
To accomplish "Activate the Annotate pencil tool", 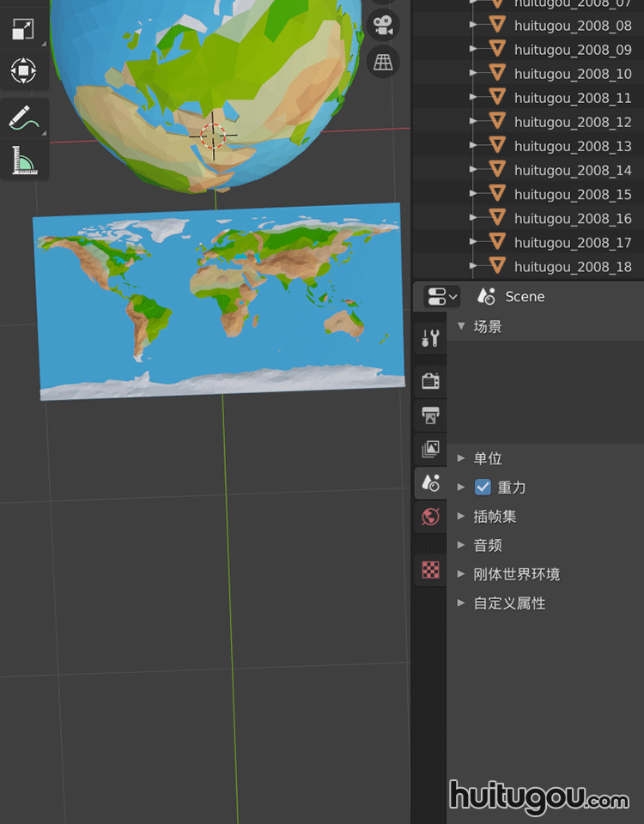I will [24, 118].
